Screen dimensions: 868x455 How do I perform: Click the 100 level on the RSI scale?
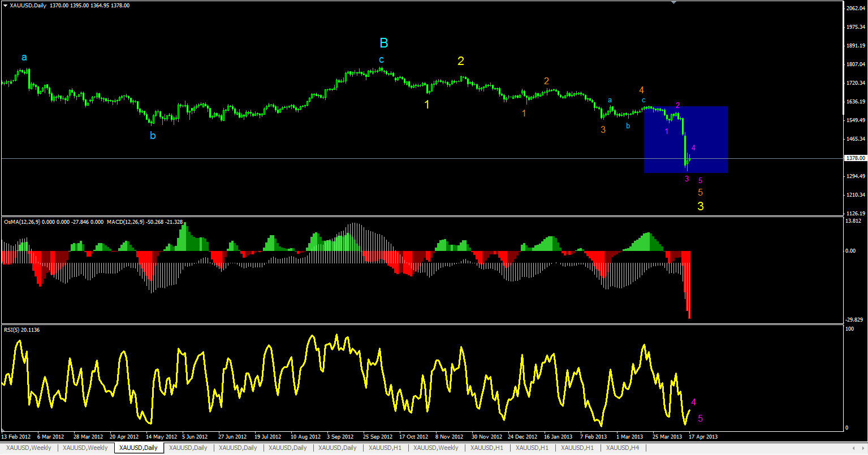pyautogui.click(x=849, y=328)
